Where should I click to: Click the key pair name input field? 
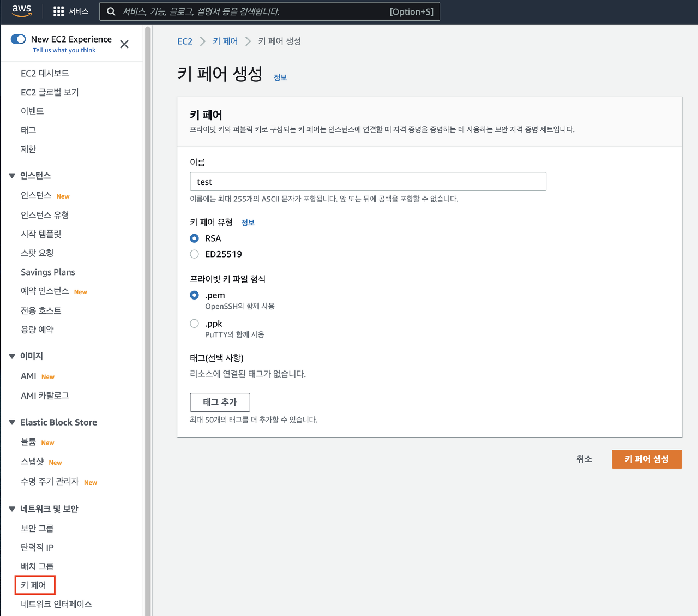coord(368,182)
